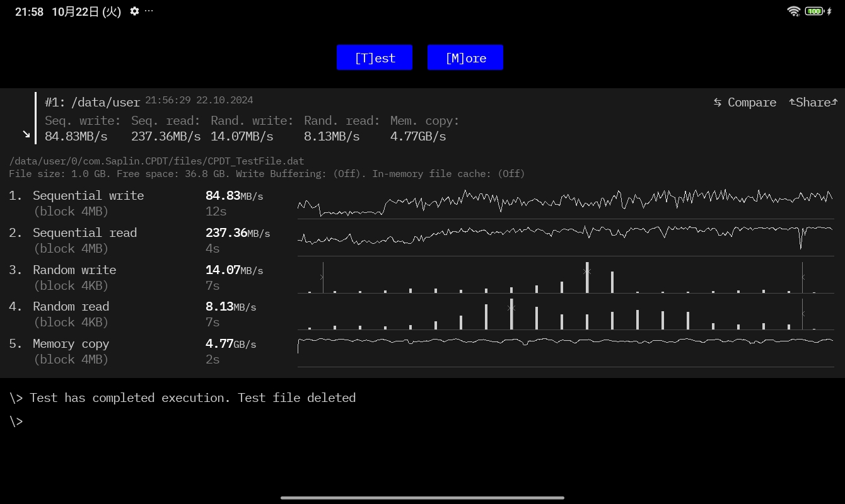Open Compare for result #1
This screenshot has width=845, height=504.
(745, 102)
